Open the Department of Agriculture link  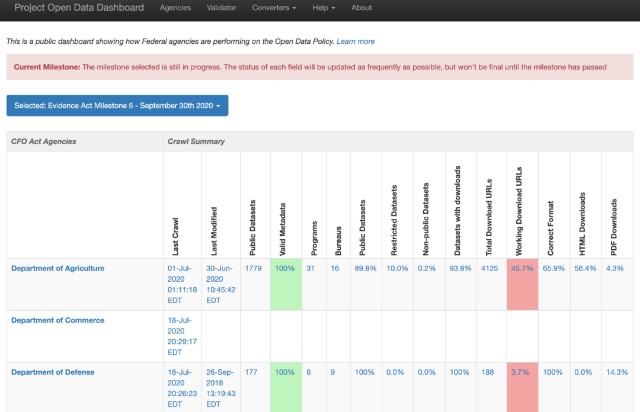(58, 268)
